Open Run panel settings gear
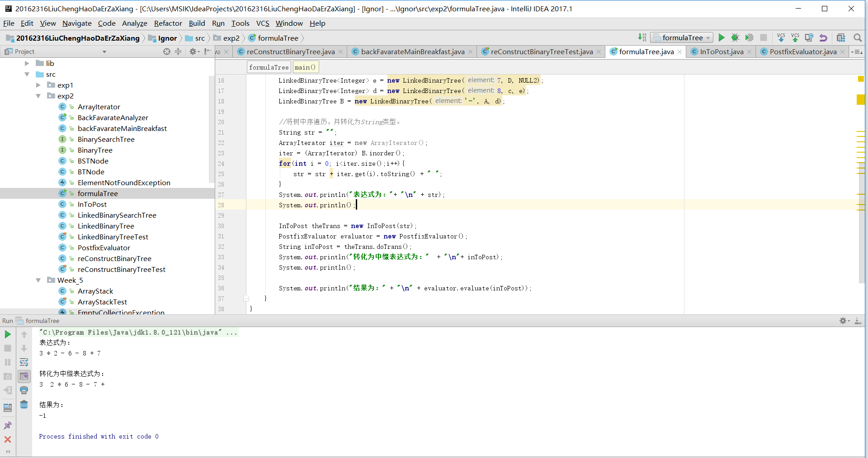 844,321
